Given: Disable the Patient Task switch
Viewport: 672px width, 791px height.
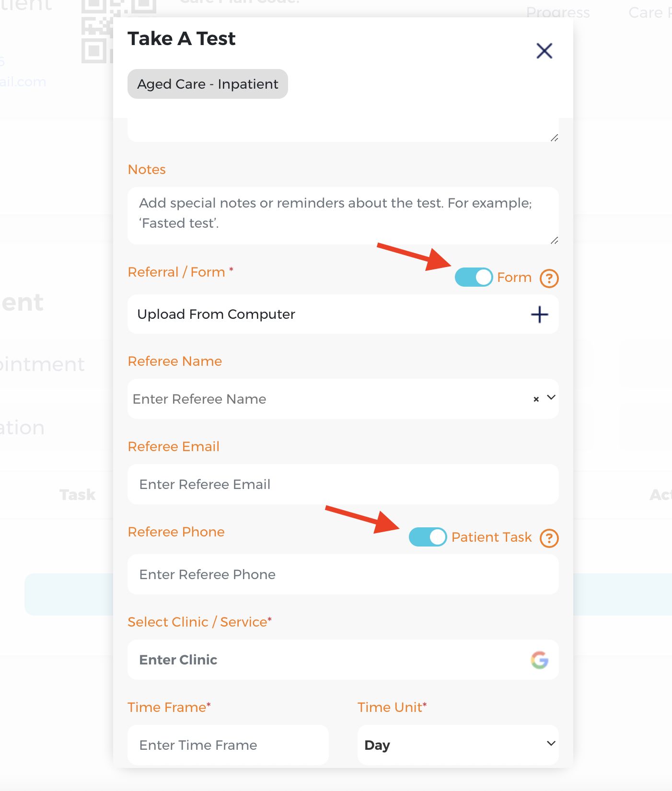Looking at the screenshot, I should pyautogui.click(x=428, y=537).
